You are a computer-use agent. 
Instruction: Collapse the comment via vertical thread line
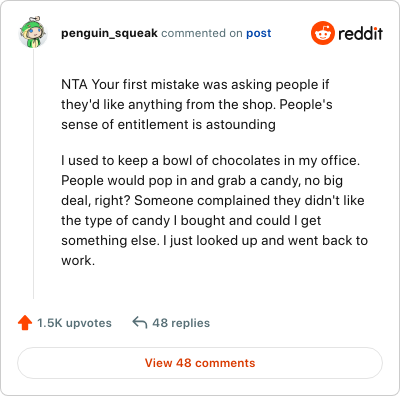click(x=33, y=173)
